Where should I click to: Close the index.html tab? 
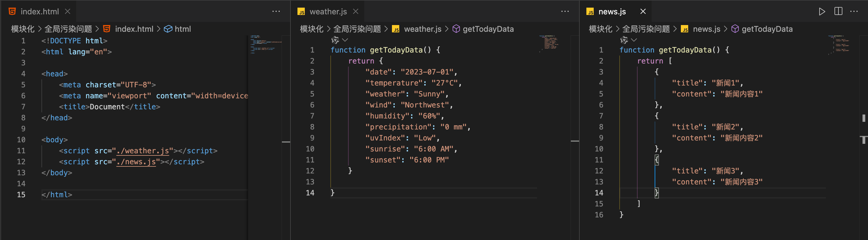pos(68,12)
